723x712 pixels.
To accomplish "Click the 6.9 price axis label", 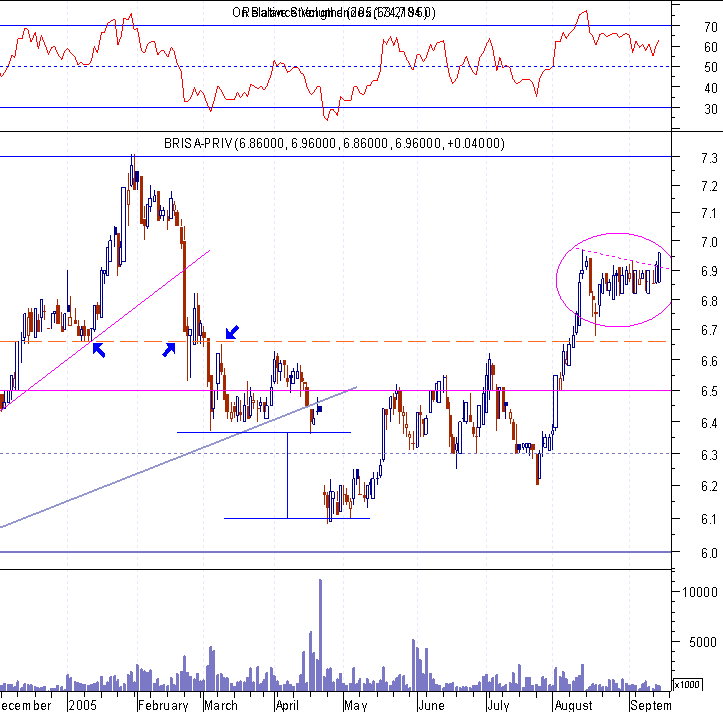I will 709,271.
